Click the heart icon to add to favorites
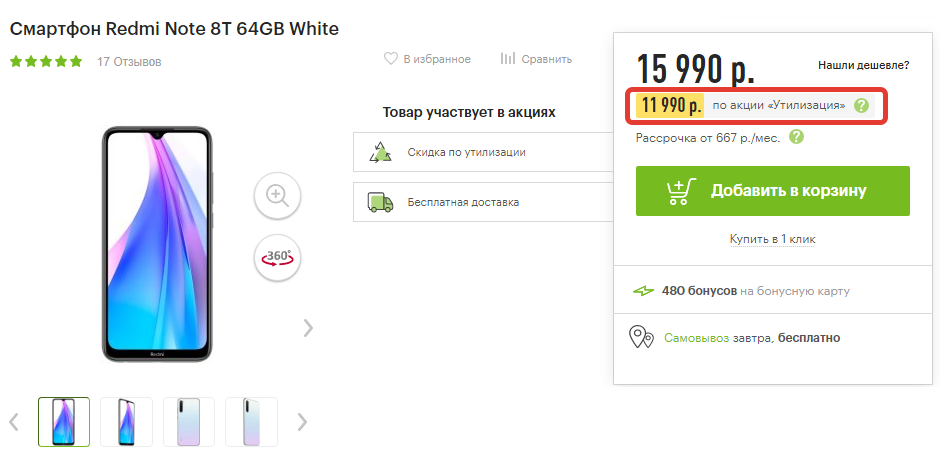Image resolution: width=940 pixels, height=457 pixels. pyautogui.click(x=391, y=59)
